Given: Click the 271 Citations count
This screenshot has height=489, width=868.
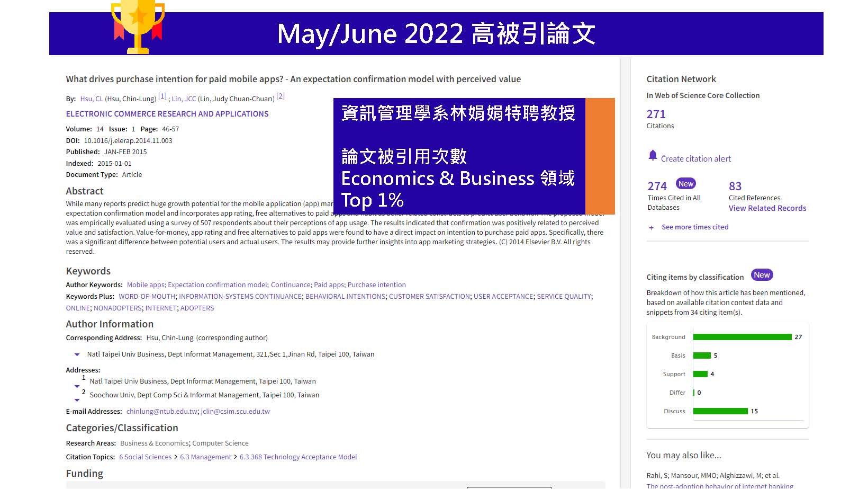Looking at the screenshot, I should pyautogui.click(x=656, y=114).
